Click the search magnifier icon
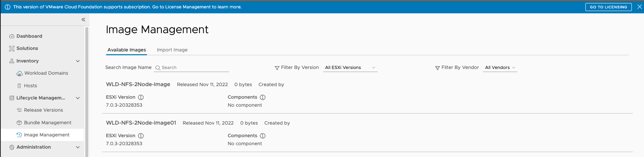Screen dimensions: 644x157 click(158, 68)
